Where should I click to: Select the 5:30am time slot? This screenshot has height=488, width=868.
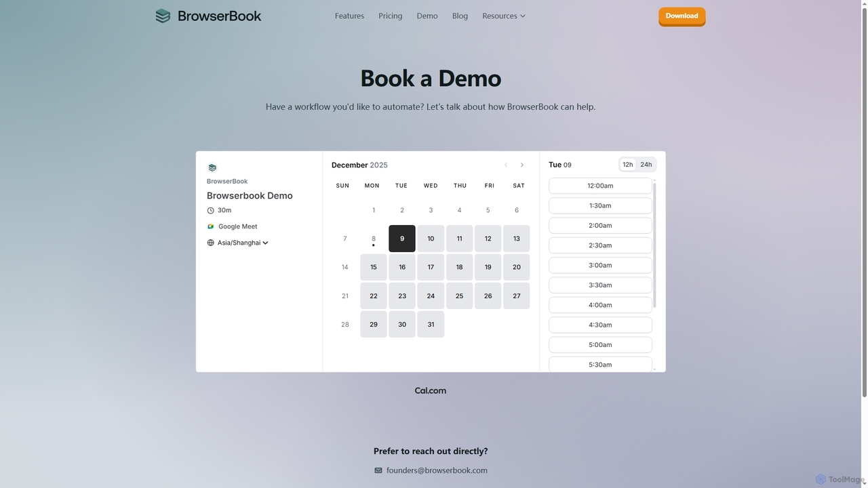point(600,365)
